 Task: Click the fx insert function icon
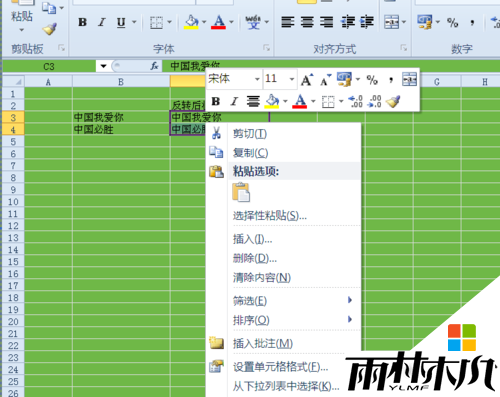pos(154,66)
